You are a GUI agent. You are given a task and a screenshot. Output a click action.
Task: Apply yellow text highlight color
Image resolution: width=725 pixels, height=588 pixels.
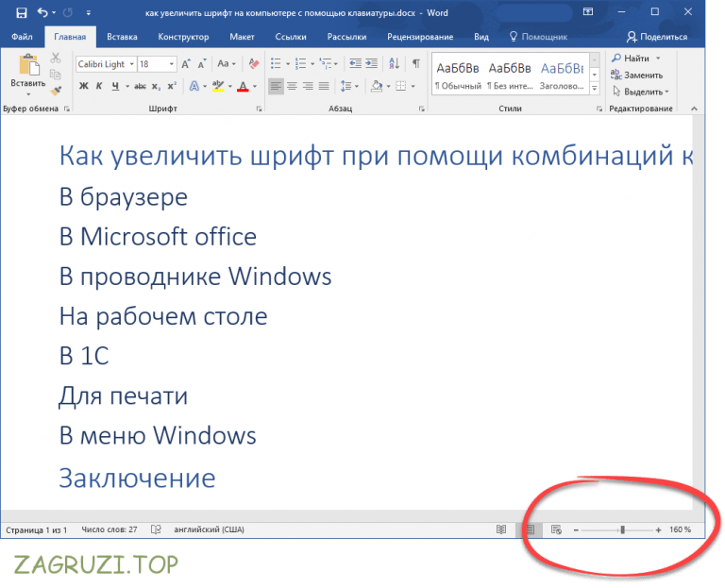pos(218,86)
